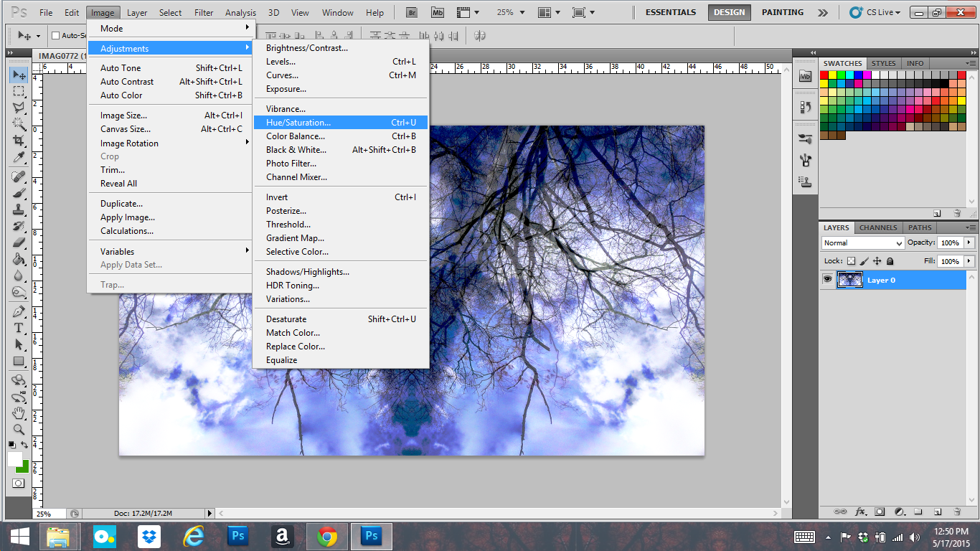Create new adjustment layer icon

[900, 512]
